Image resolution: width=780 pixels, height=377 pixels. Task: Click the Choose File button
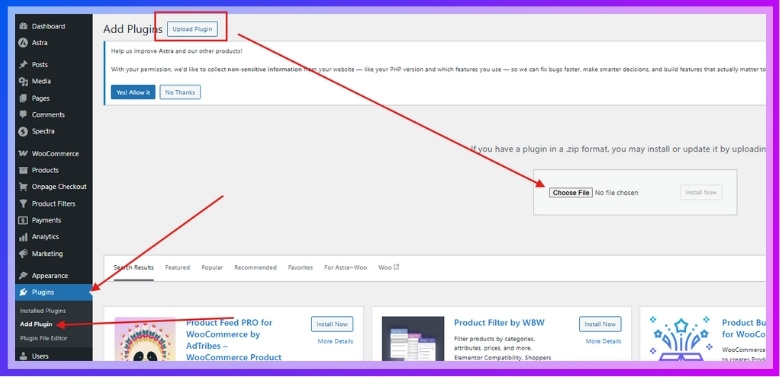click(x=571, y=193)
